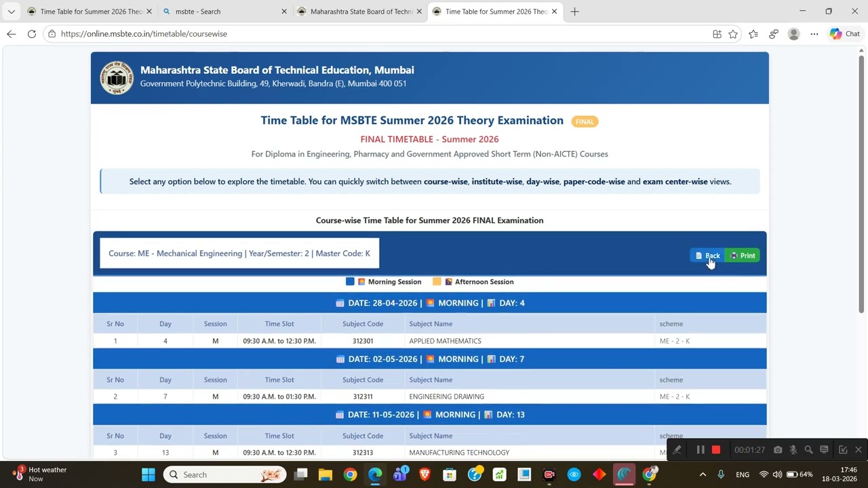Viewport: 868px width, 488px height.
Task: Close the msbte - Search tab
Action: (284, 12)
